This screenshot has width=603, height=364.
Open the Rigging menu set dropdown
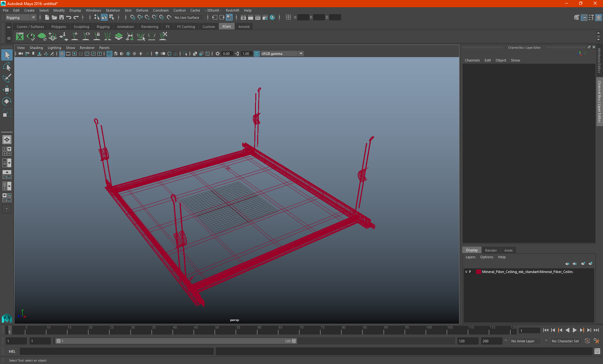(21, 18)
